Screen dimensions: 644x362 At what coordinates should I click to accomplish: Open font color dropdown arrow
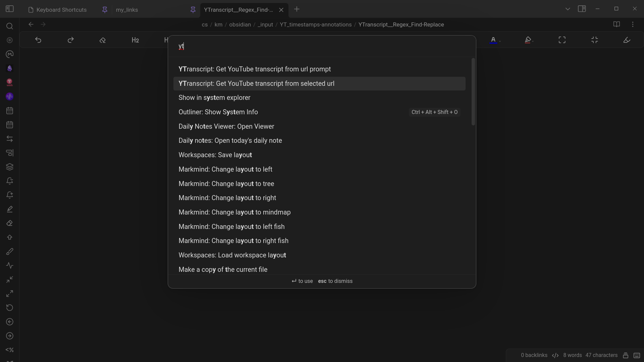500,41
